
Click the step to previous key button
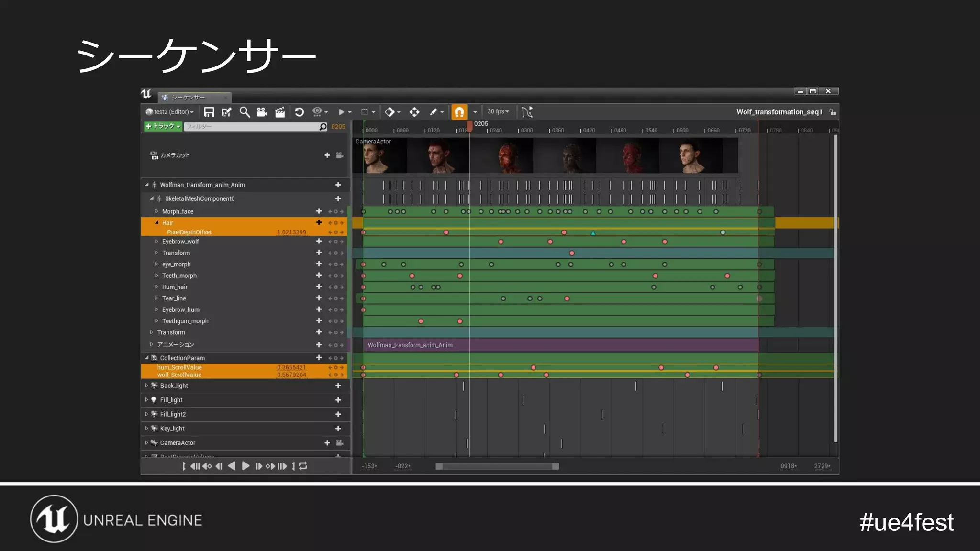(207, 466)
